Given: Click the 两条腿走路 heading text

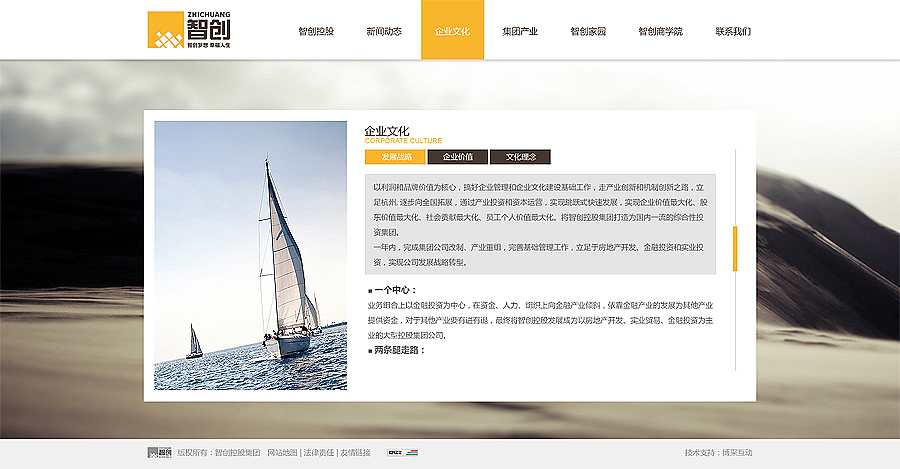Looking at the screenshot, I should pos(399,350).
